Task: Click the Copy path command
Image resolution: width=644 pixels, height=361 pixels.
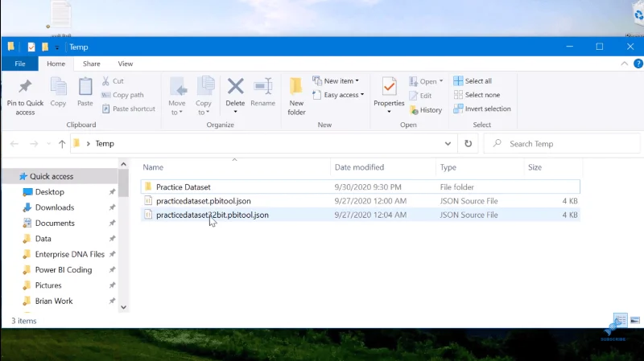Action: 123,95
